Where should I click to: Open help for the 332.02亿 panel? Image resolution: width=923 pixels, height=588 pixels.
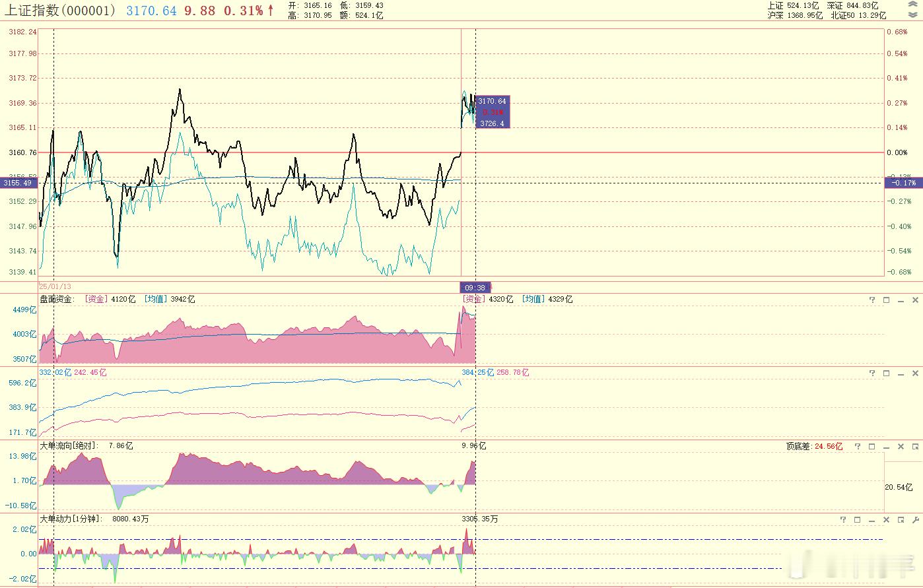872,373
